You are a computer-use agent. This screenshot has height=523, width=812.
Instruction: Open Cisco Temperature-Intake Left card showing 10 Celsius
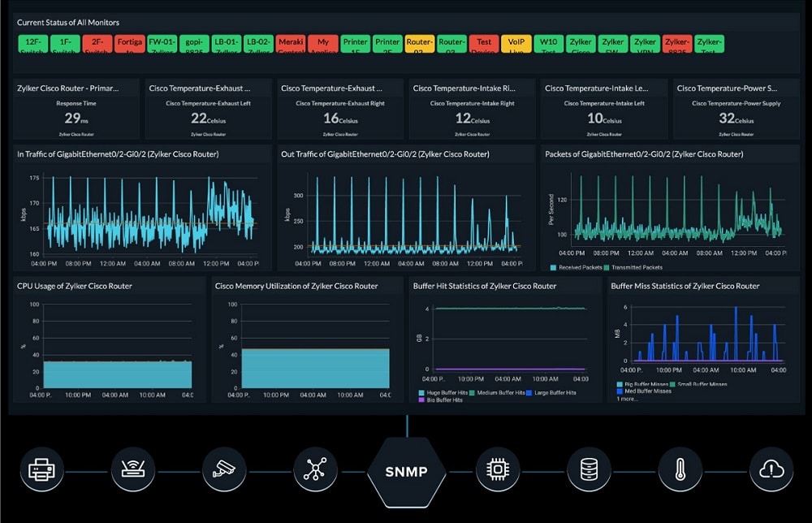(x=604, y=110)
